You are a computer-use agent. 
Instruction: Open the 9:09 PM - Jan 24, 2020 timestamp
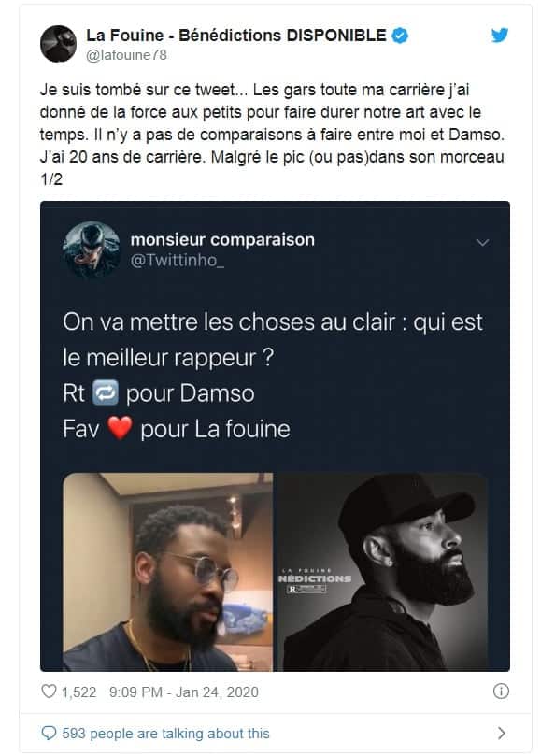click(184, 692)
